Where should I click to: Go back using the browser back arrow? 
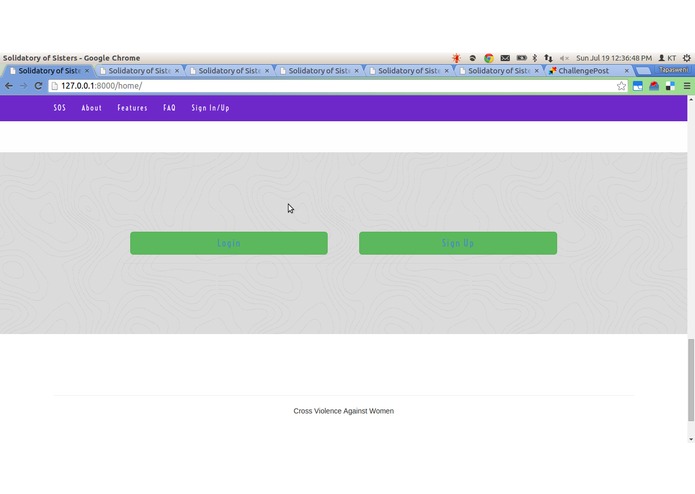8,86
